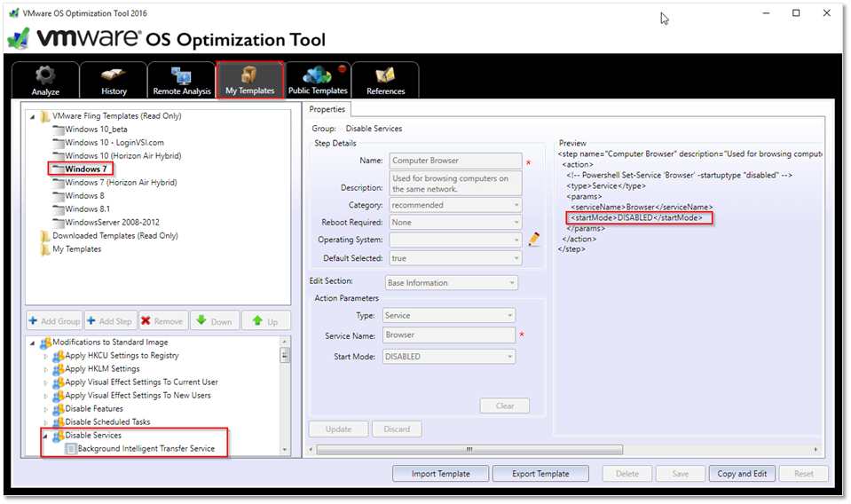Click the Description text field
851x504 pixels.
pyautogui.click(x=455, y=184)
